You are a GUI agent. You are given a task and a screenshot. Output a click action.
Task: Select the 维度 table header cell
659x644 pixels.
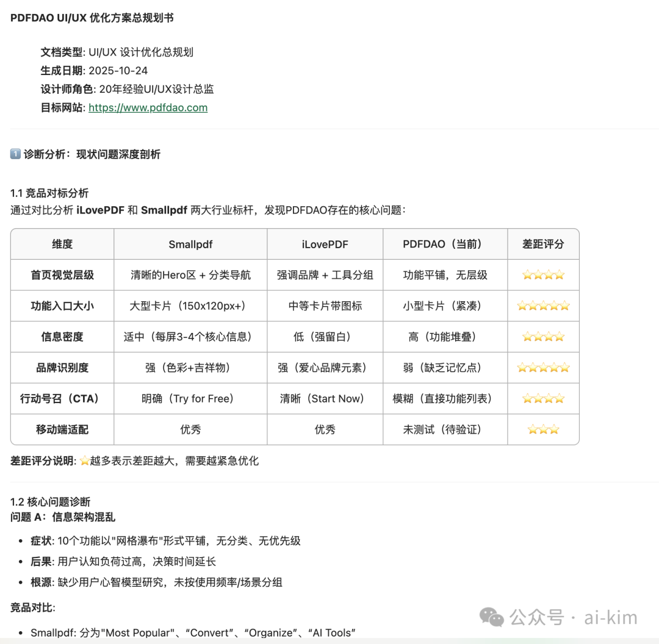point(62,244)
